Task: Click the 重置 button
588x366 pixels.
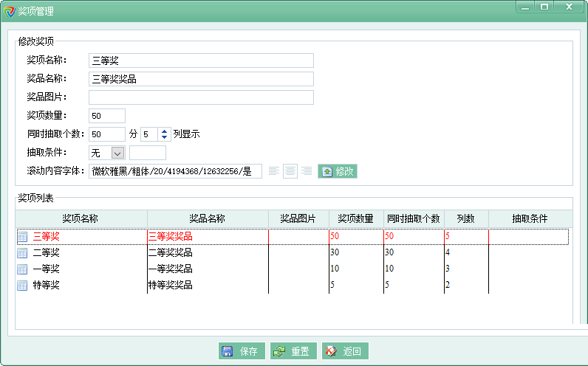Action: click(x=292, y=351)
